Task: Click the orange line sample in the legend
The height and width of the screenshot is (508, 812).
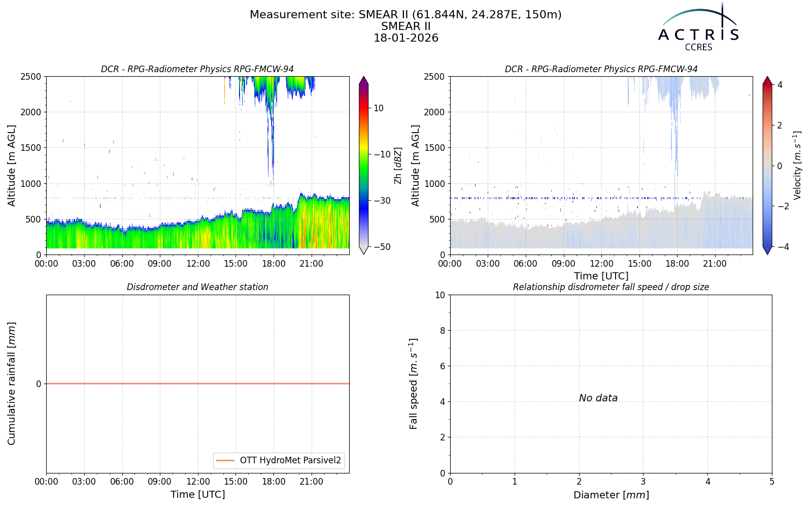Action: (x=225, y=461)
